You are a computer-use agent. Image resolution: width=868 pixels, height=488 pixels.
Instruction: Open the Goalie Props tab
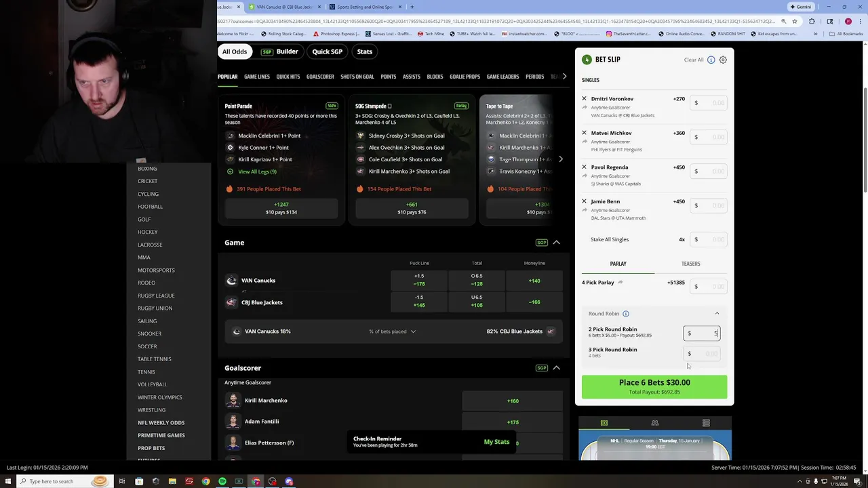465,77
